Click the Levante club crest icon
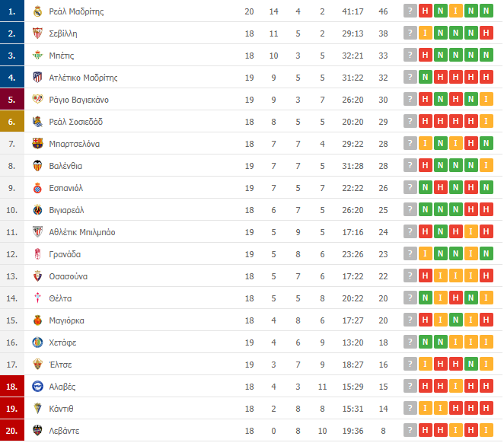 [x=37, y=431]
